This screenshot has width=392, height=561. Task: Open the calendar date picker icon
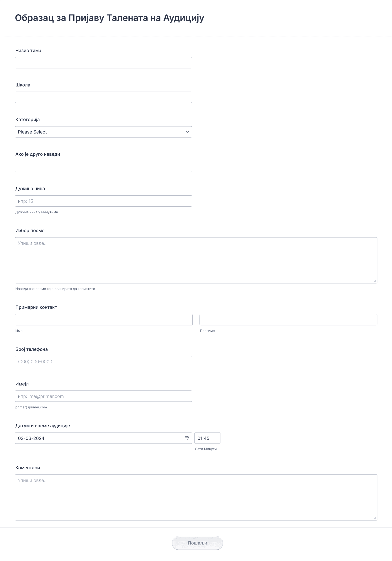[x=187, y=438]
